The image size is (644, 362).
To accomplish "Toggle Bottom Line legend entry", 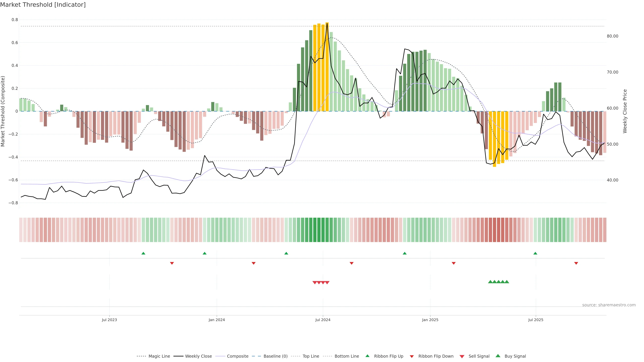I will pos(346,356).
